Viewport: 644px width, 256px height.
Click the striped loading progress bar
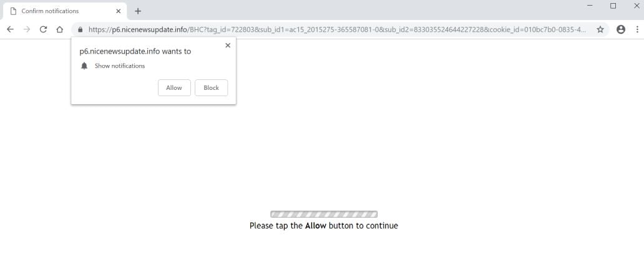coord(324,214)
